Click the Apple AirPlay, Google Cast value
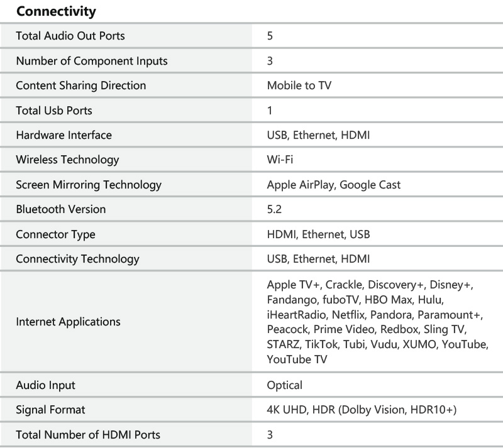Viewport: 503px width, 448px height. [334, 185]
